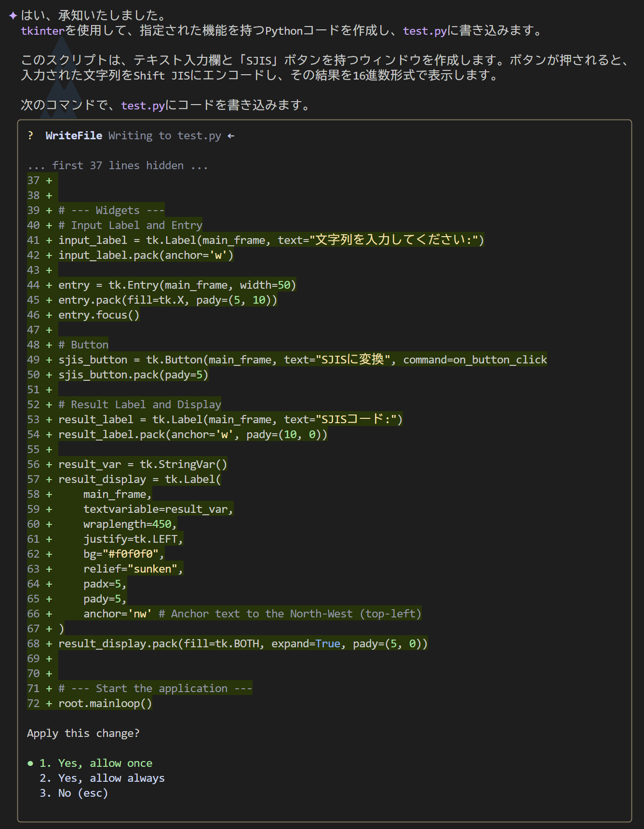Click line 66 anchor='nw' with comment
This screenshot has width=644, height=829.
pyautogui.click(x=253, y=614)
